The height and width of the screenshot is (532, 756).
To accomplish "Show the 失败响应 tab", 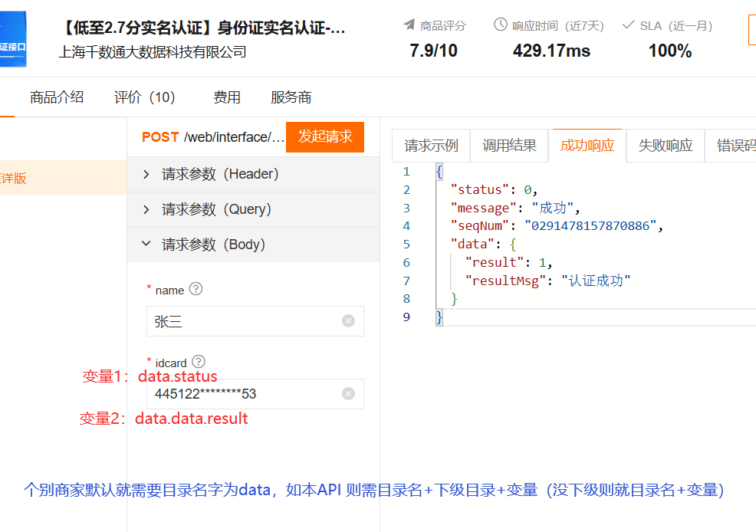I will [665, 146].
